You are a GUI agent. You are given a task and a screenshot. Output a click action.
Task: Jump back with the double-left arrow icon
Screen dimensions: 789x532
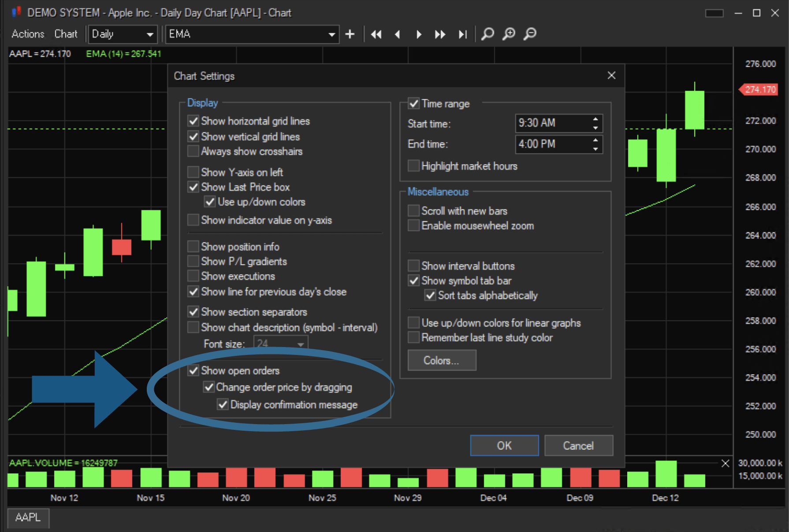pos(376,34)
